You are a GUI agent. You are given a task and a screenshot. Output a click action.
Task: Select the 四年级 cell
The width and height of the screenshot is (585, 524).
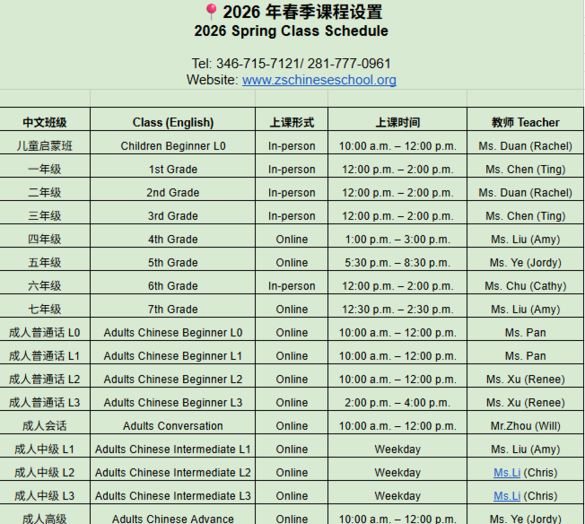45,236
